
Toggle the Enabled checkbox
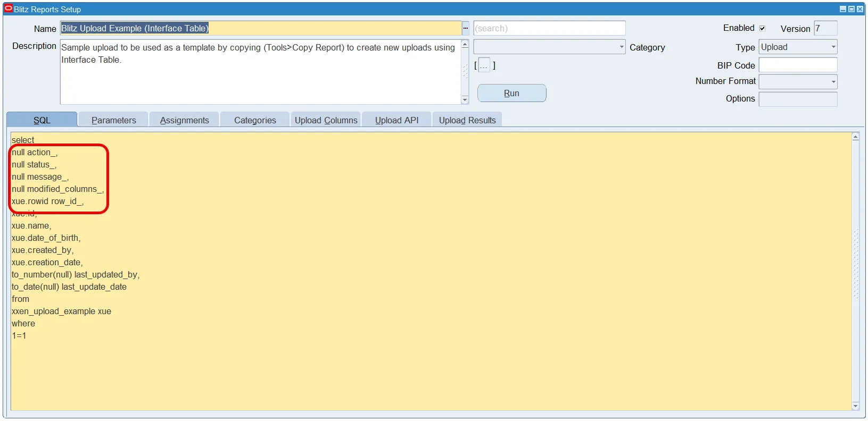click(x=762, y=28)
